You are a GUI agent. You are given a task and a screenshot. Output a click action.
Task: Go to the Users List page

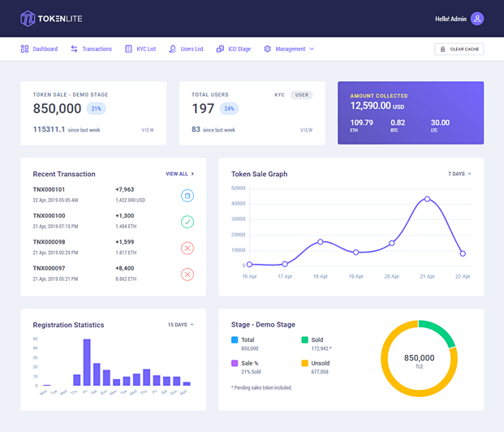point(186,49)
